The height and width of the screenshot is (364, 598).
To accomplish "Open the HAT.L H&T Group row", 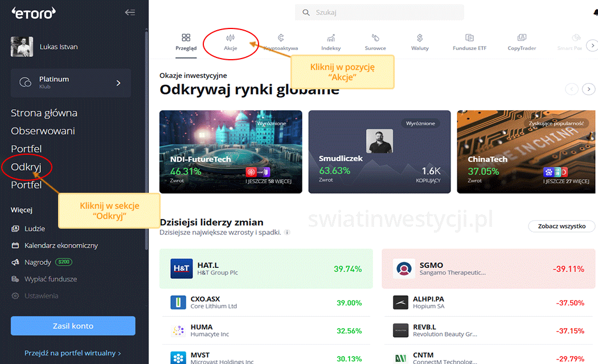I will [266, 268].
